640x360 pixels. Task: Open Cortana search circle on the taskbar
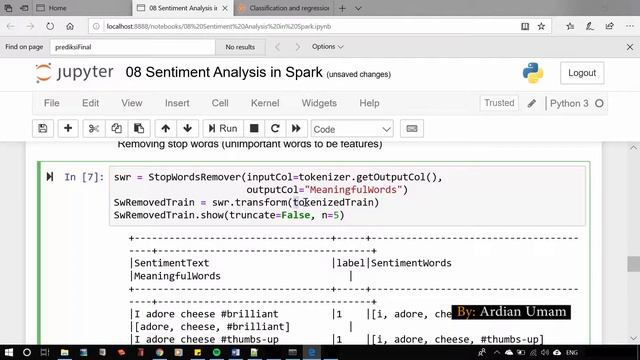pos(27,353)
